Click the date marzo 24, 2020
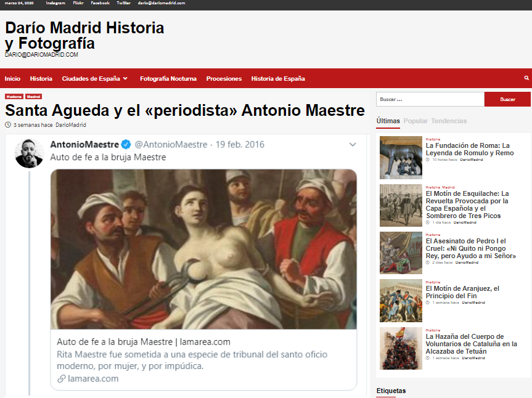 click(19, 3)
